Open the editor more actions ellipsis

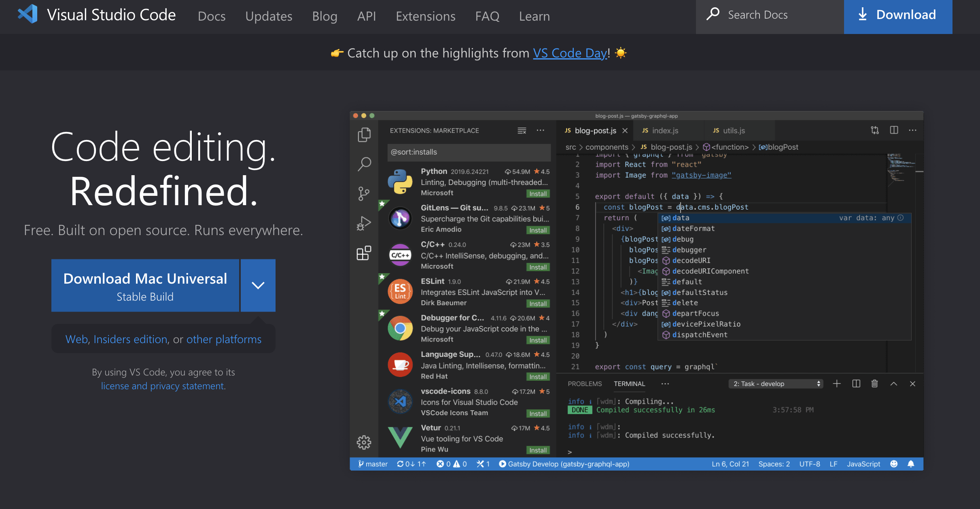pyautogui.click(x=912, y=130)
